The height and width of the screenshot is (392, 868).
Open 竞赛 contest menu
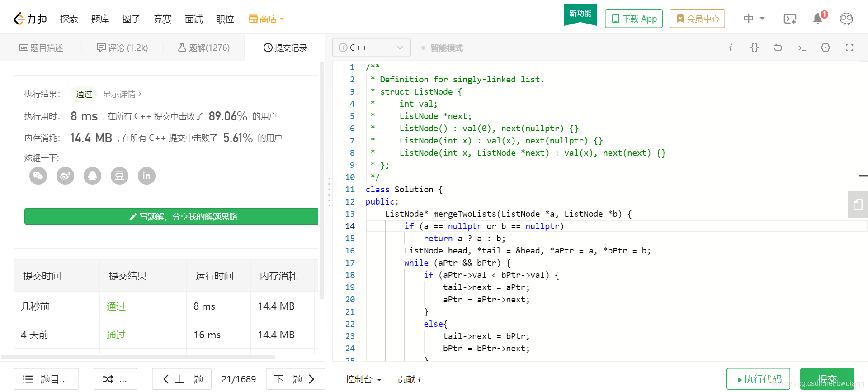163,19
